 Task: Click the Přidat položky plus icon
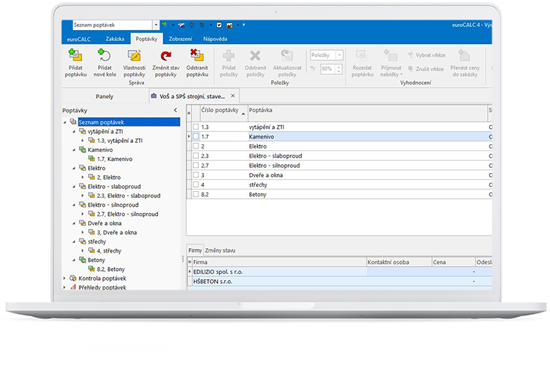point(229,55)
